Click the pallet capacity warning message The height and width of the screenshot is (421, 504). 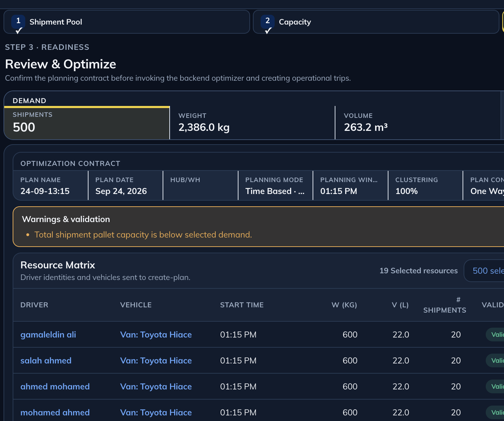click(143, 235)
